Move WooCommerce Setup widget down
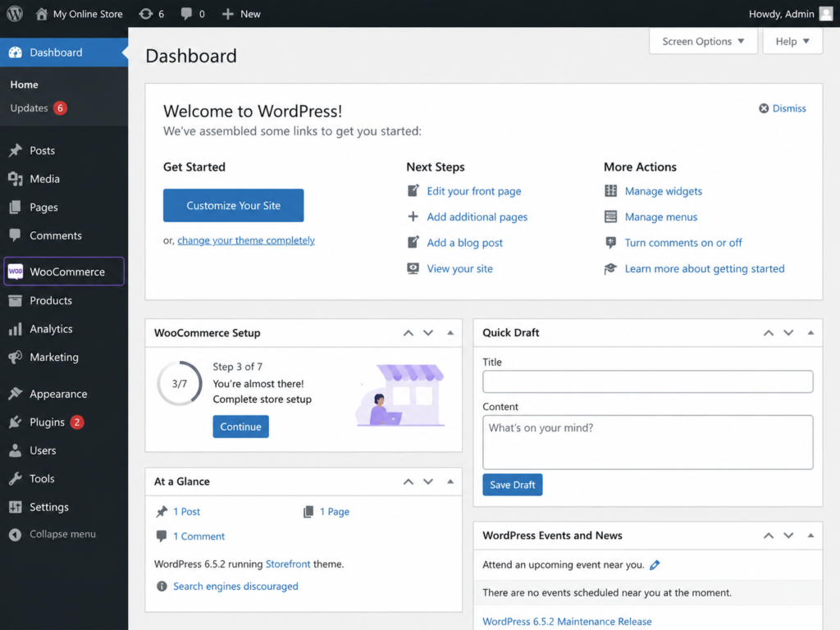 428,333
